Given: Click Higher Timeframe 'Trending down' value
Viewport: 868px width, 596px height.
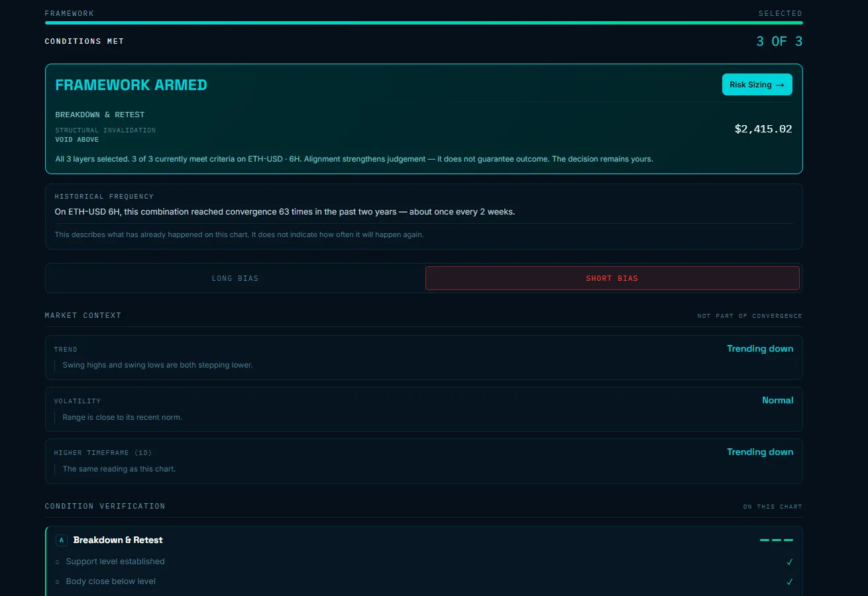Looking at the screenshot, I should coord(760,452).
